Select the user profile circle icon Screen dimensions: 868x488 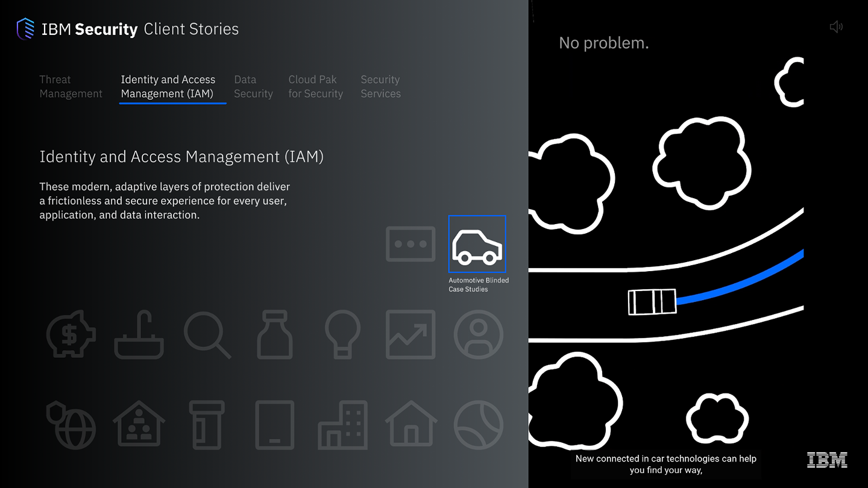pos(479,335)
